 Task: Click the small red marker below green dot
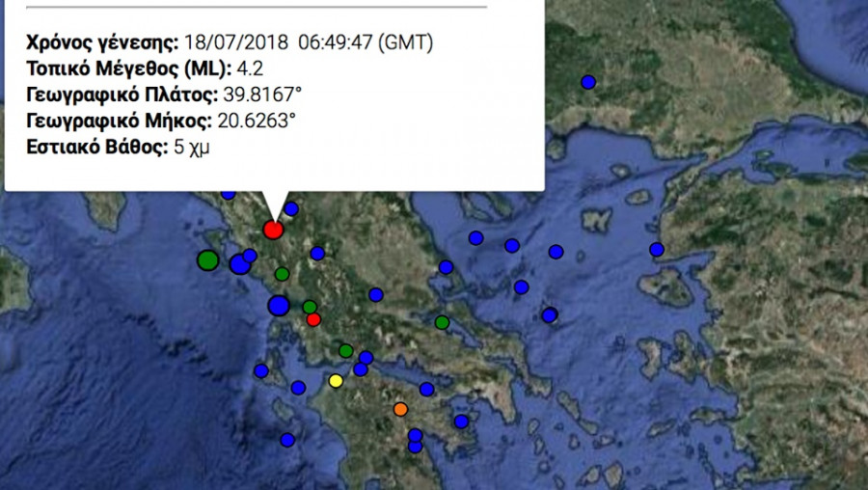313,319
